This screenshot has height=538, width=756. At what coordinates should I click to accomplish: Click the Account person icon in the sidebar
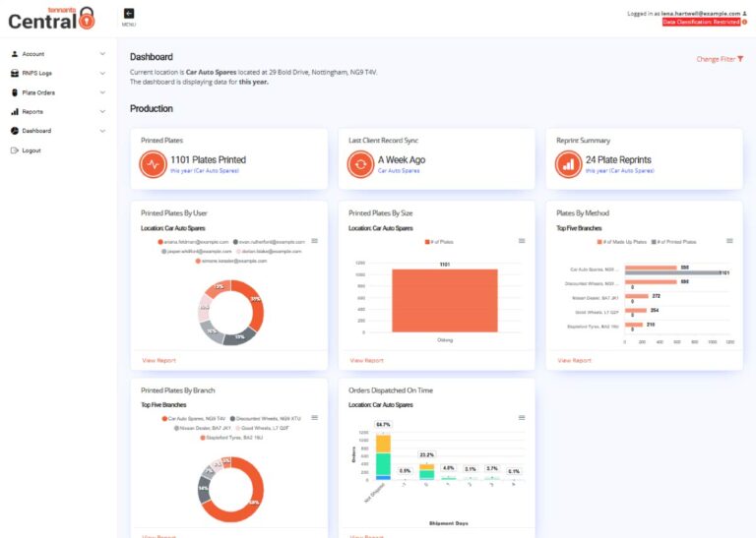pos(15,54)
